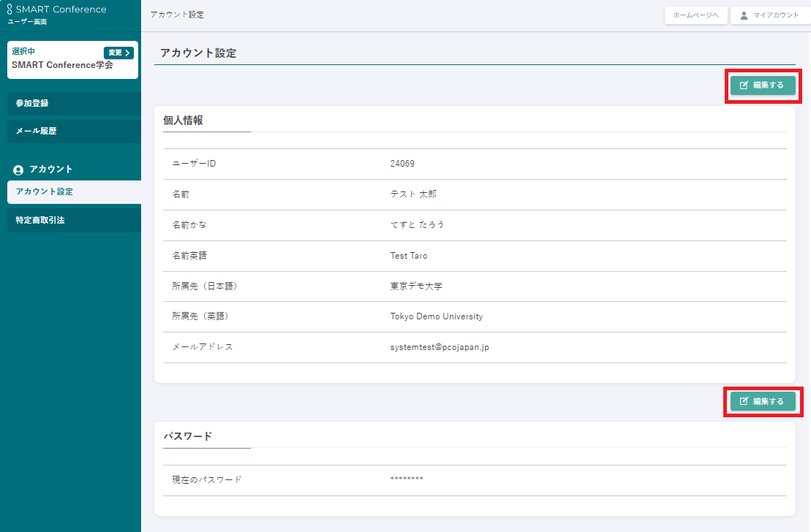Click the Tokyo Demo University affiliation value
The height and width of the screenshot is (532, 811).
pyautogui.click(x=437, y=317)
